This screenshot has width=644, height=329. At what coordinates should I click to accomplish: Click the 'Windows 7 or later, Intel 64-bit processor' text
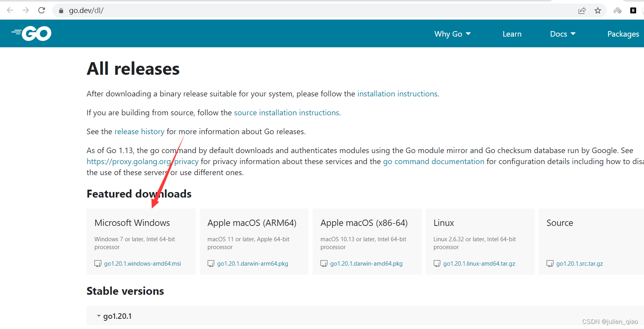134,243
